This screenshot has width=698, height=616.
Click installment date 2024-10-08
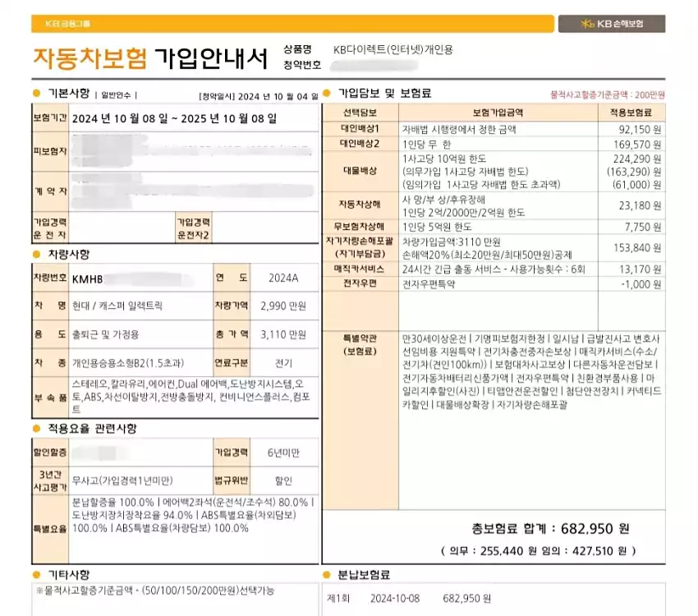point(395,599)
